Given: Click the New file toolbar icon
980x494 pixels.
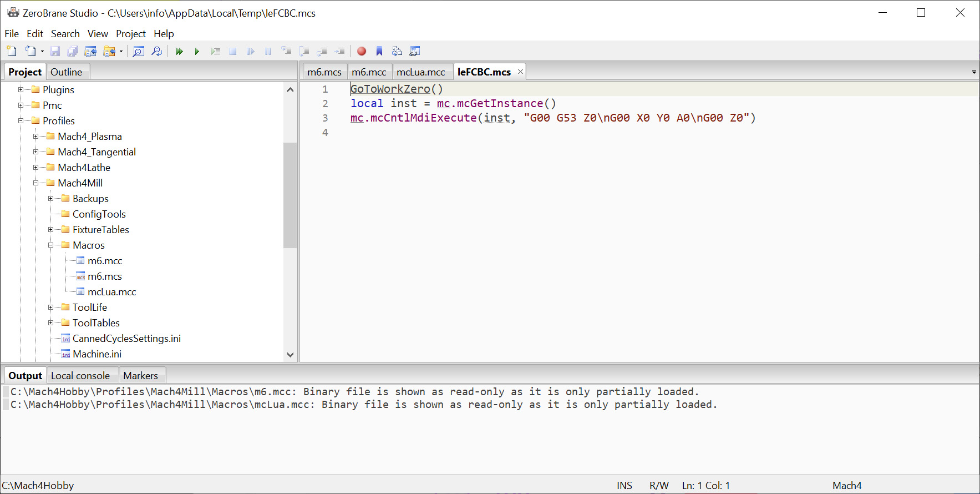Looking at the screenshot, I should click(12, 51).
